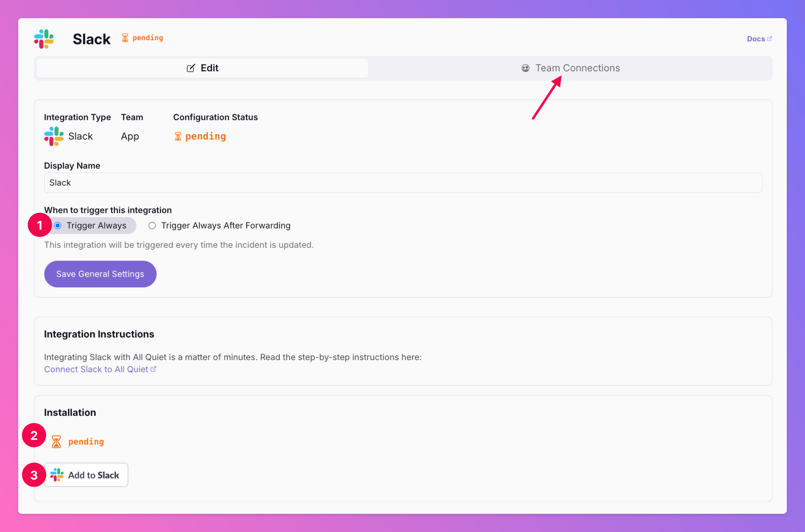Click Slack logo under Integration Type

point(54,136)
